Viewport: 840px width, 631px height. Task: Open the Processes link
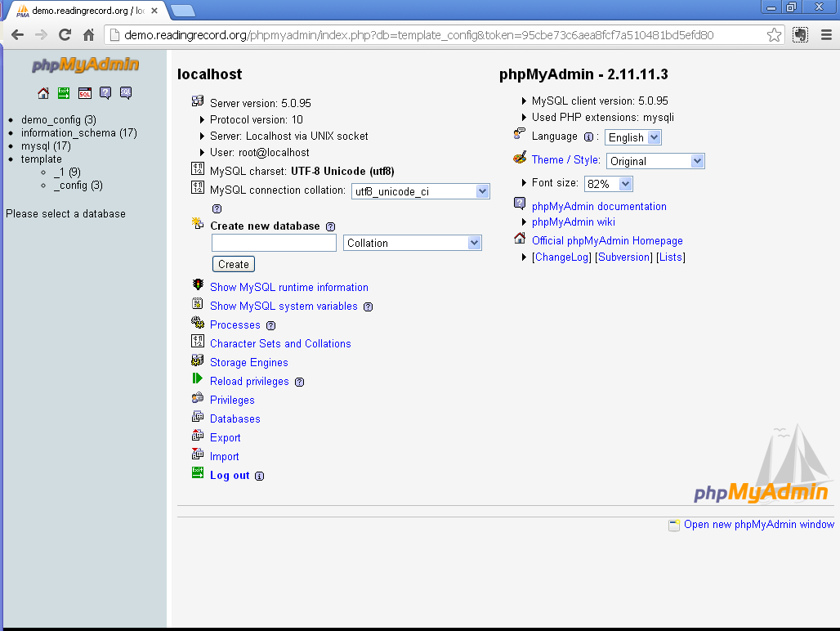click(235, 325)
